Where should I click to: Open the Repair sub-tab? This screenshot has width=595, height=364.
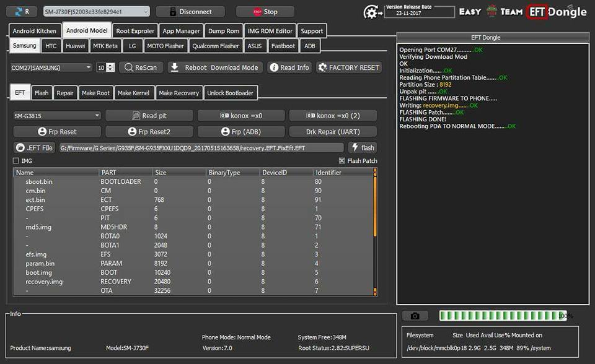coord(65,93)
